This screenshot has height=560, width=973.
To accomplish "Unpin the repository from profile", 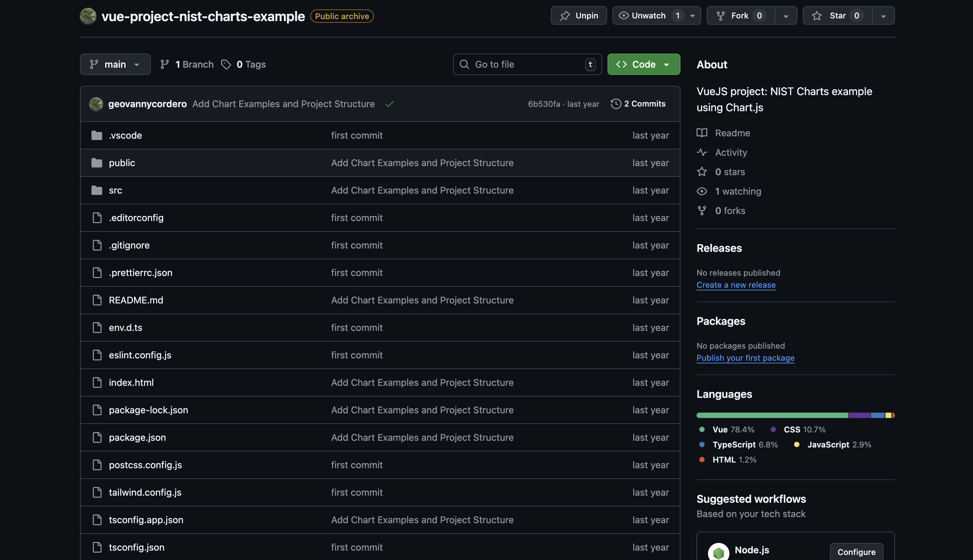I will click(579, 16).
